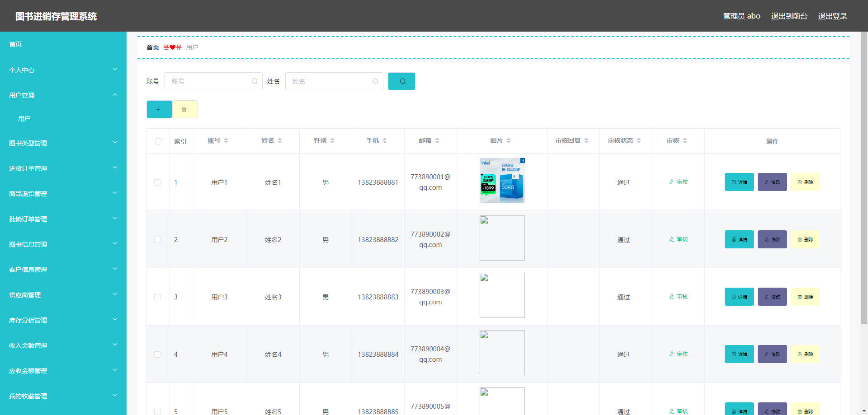Sort table by 审核回复 column arrows

pos(586,141)
